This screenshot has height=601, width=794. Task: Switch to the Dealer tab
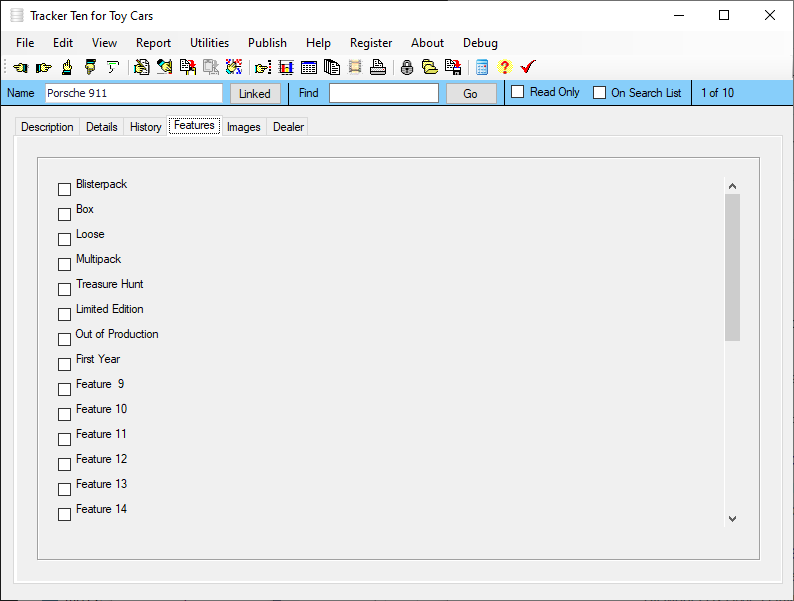(288, 127)
